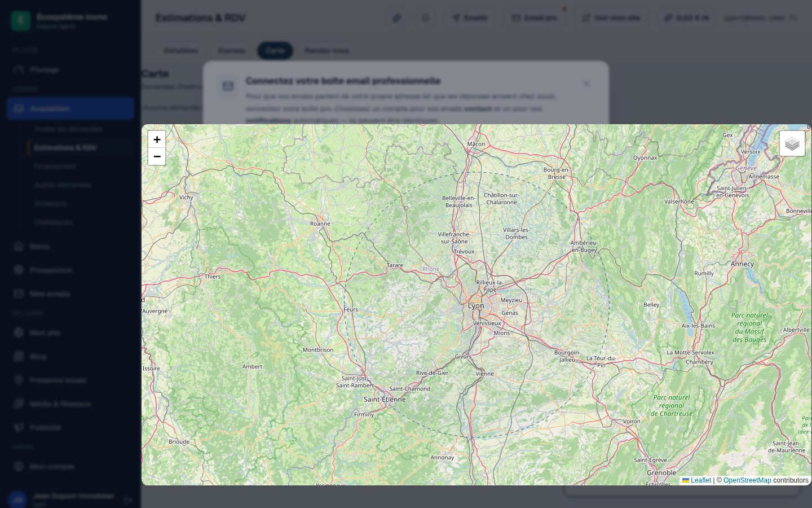Switch to the Rendez-vous tab
This screenshot has height=508, width=812.
click(327, 51)
